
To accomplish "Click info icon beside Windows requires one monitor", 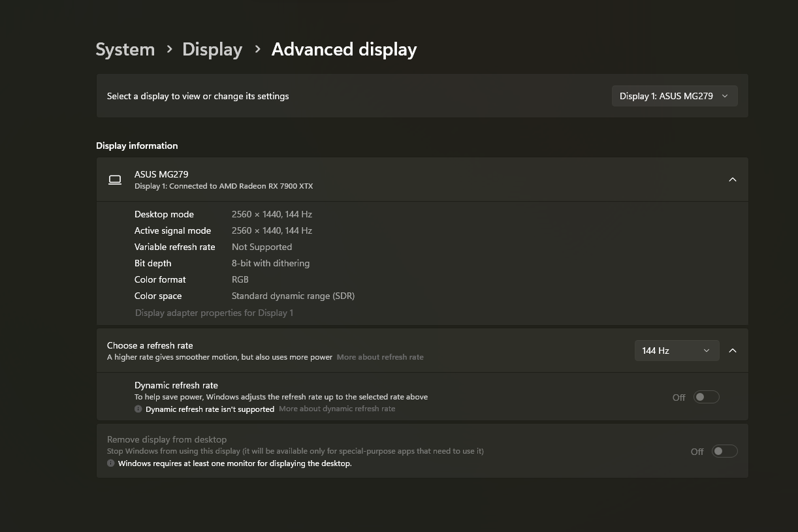I will (111, 463).
